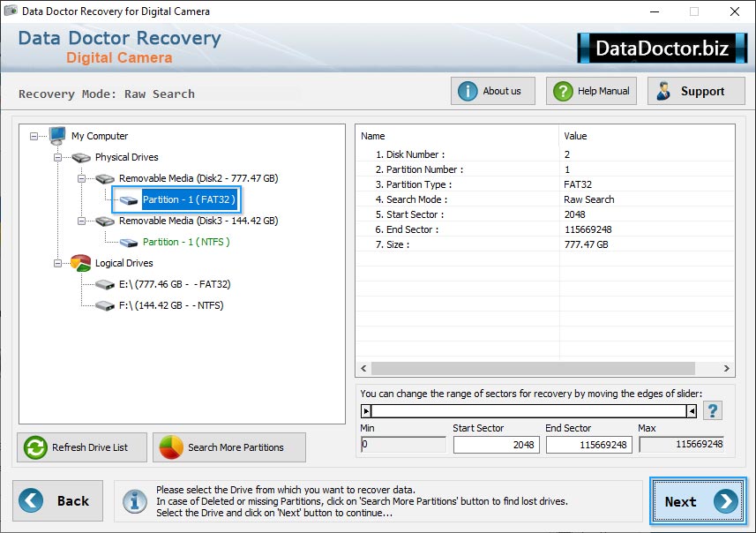756x533 pixels.
Task: Click the Name column header
Action: 457,136
